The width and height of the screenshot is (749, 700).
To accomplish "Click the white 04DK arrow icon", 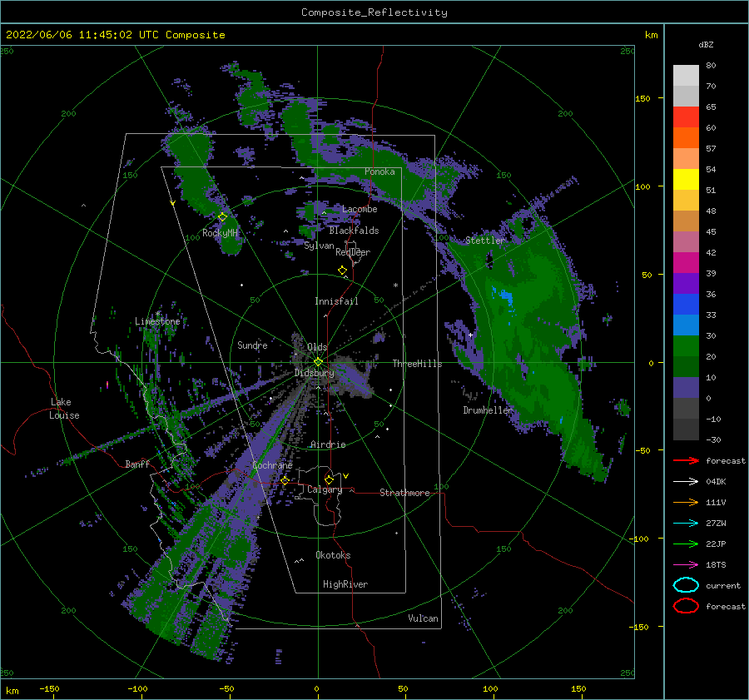I will [686, 482].
